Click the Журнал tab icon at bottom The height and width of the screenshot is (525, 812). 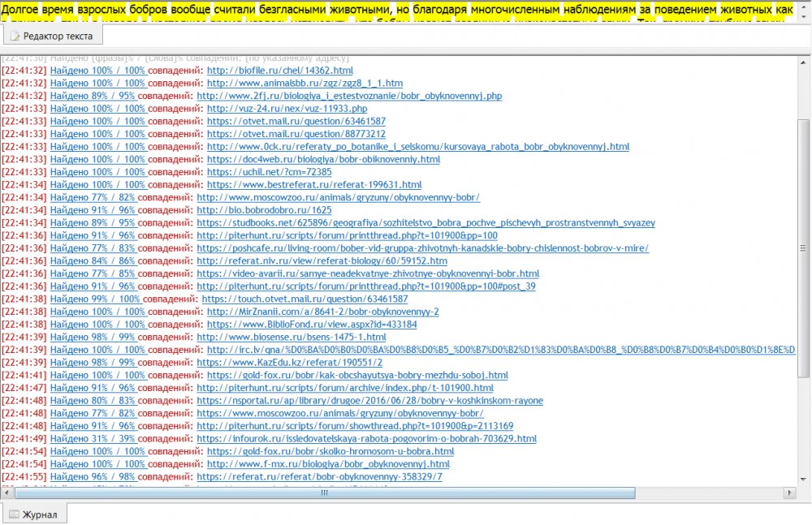(x=13, y=514)
